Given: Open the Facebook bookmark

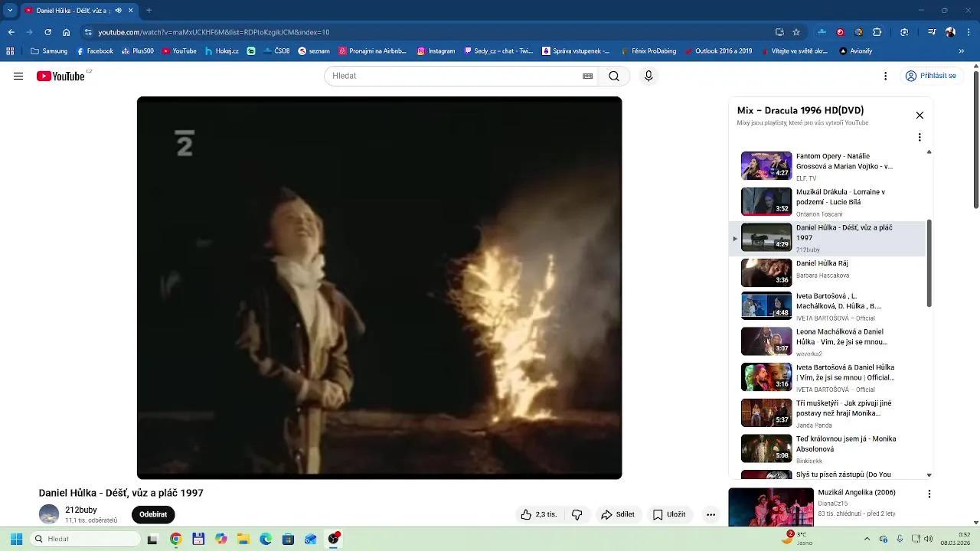Looking at the screenshot, I should click(x=95, y=51).
